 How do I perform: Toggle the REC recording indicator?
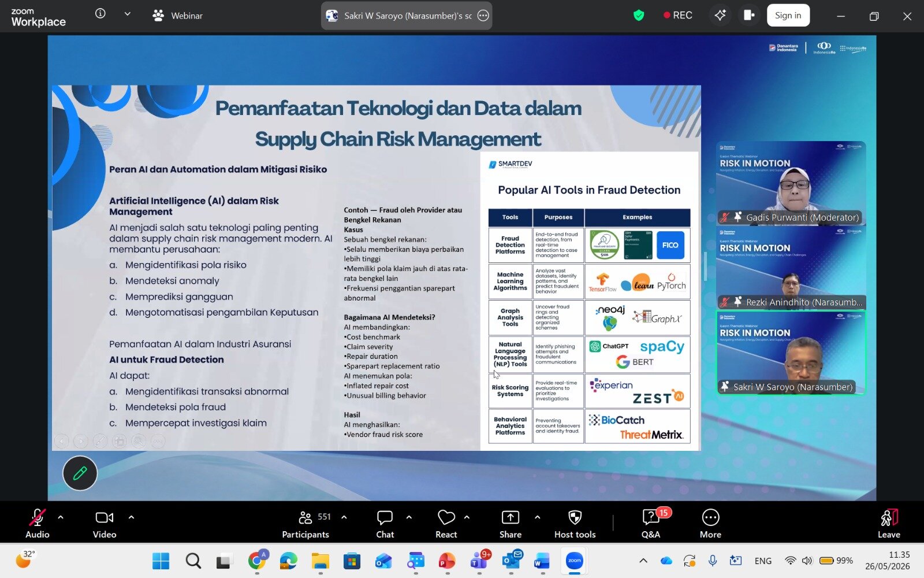(678, 16)
